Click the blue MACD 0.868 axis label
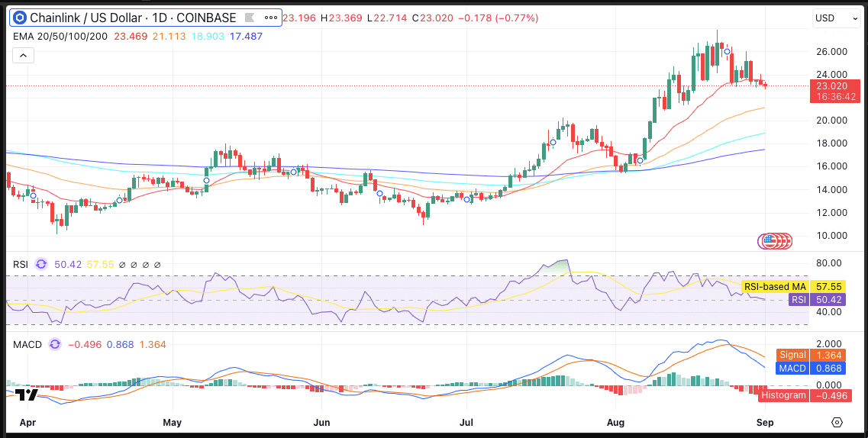Image resolution: width=868 pixels, height=438 pixels. coord(811,369)
